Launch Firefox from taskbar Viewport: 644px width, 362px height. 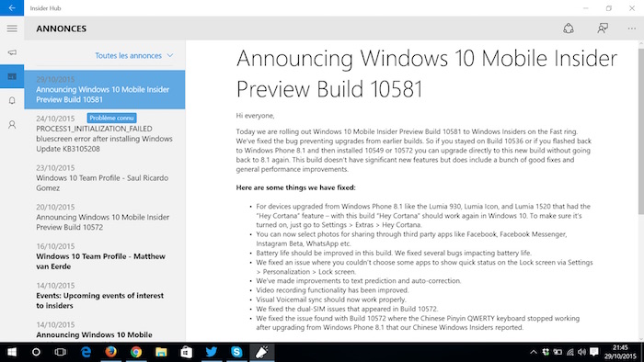point(111,352)
